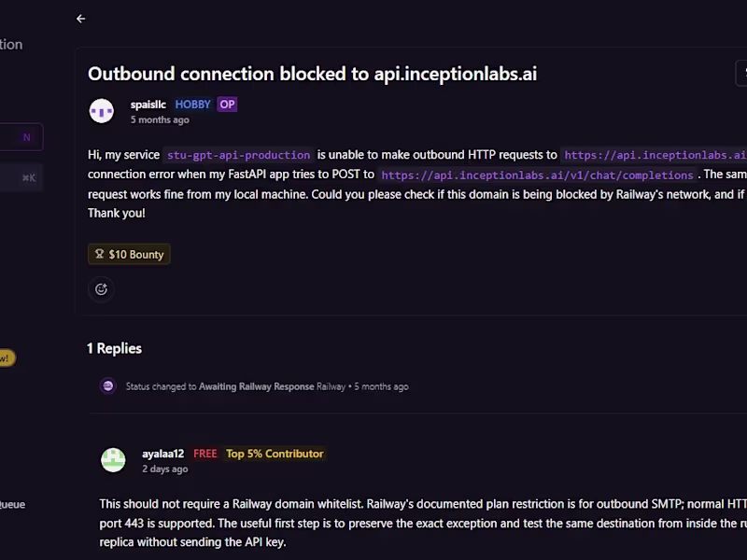Select the HOBBY plan badge
747x560 pixels.
pos(193,105)
